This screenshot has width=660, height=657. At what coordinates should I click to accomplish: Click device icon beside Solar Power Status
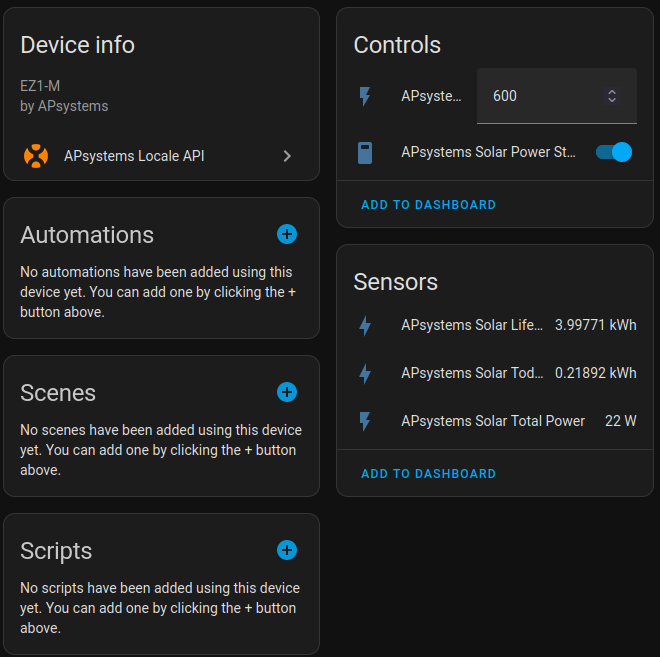click(365, 152)
